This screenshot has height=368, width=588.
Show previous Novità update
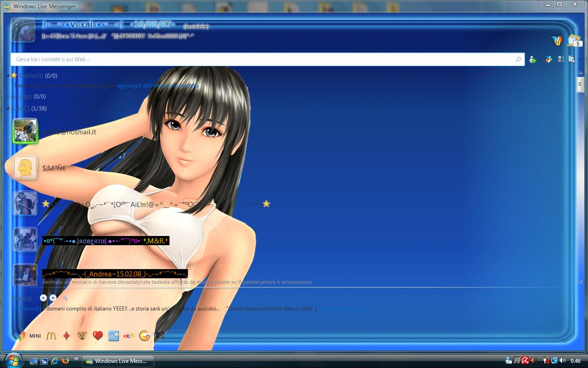[43, 298]
